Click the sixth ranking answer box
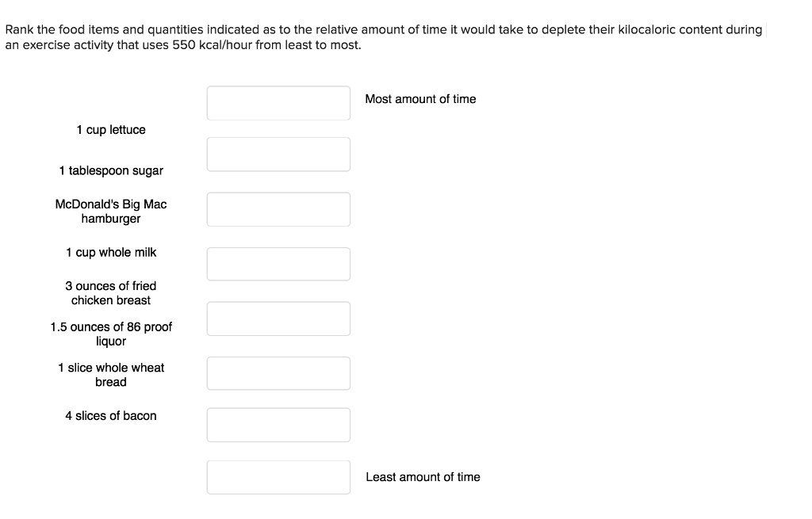This screenshot has width=812, height=519. (x=278, y=372)
